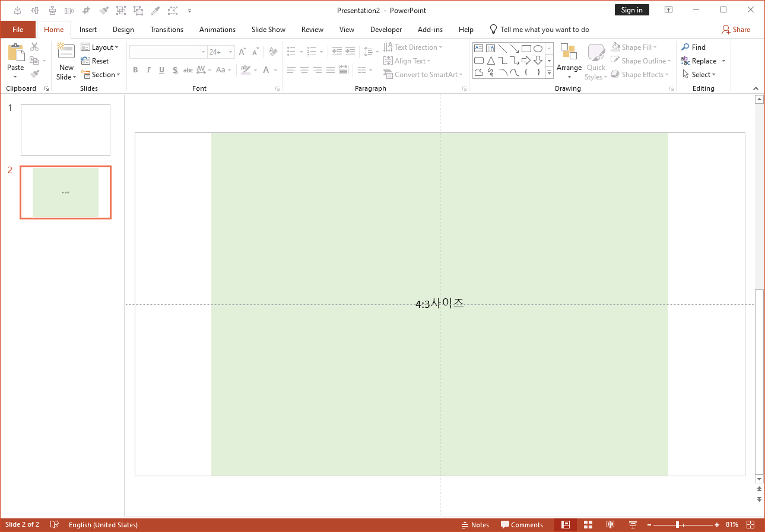Click the Align Center icon in Quick Access toolbar
765x532 pixels.
pos(18,11)
